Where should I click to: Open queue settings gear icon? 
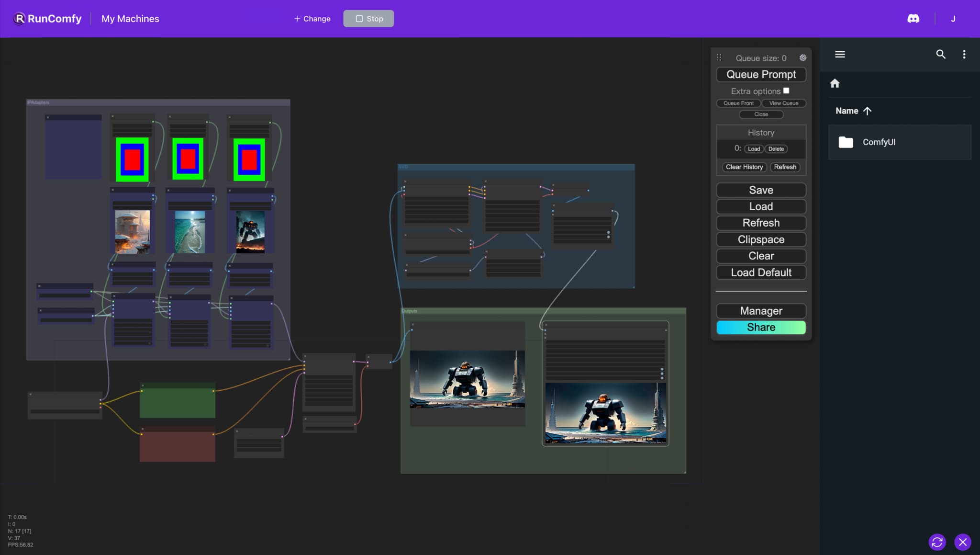point(802,58)
